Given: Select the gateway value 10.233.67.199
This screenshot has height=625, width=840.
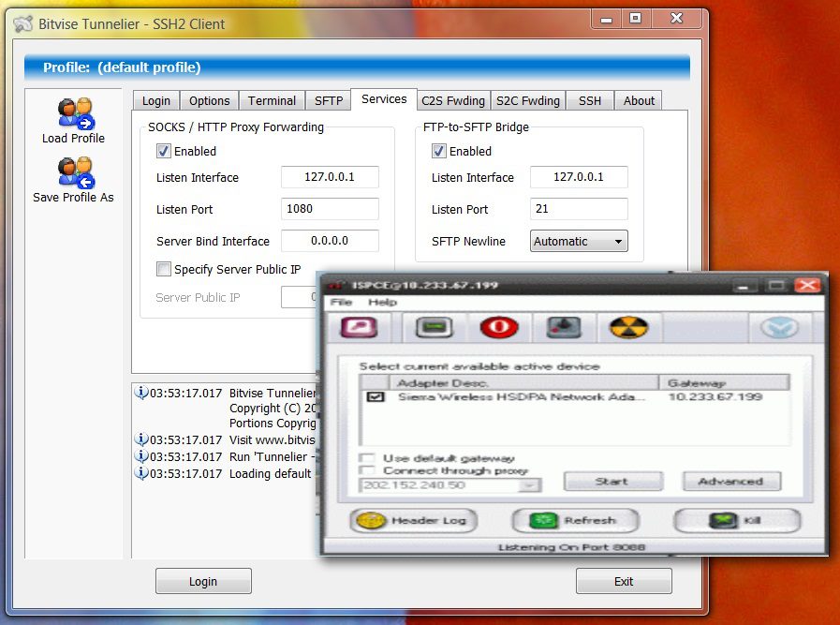Looking at the screenshot, I should coord(715,396).
